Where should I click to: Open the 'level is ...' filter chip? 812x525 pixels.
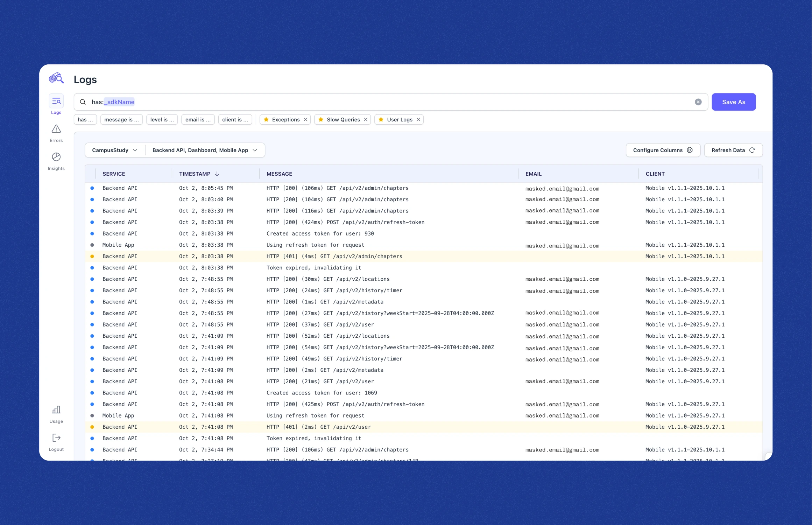click(162, 120)
